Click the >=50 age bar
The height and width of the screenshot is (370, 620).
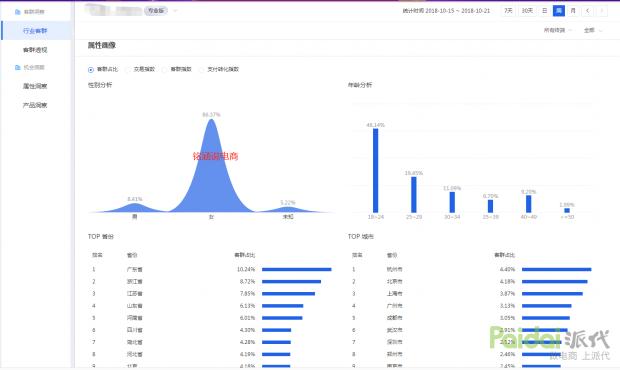[567, 210]
